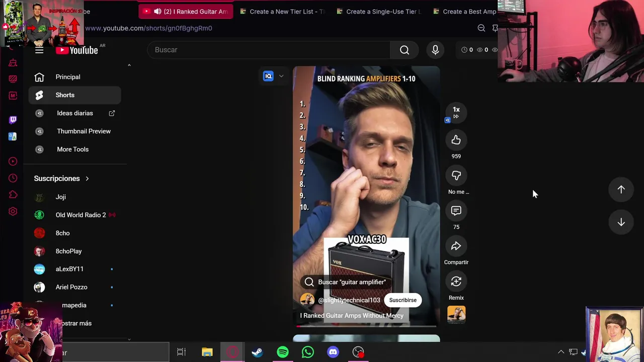Open the vidIQ dropdown chevron
The width and height of the screenshot is (644, 362).
(x=281, y=76)
